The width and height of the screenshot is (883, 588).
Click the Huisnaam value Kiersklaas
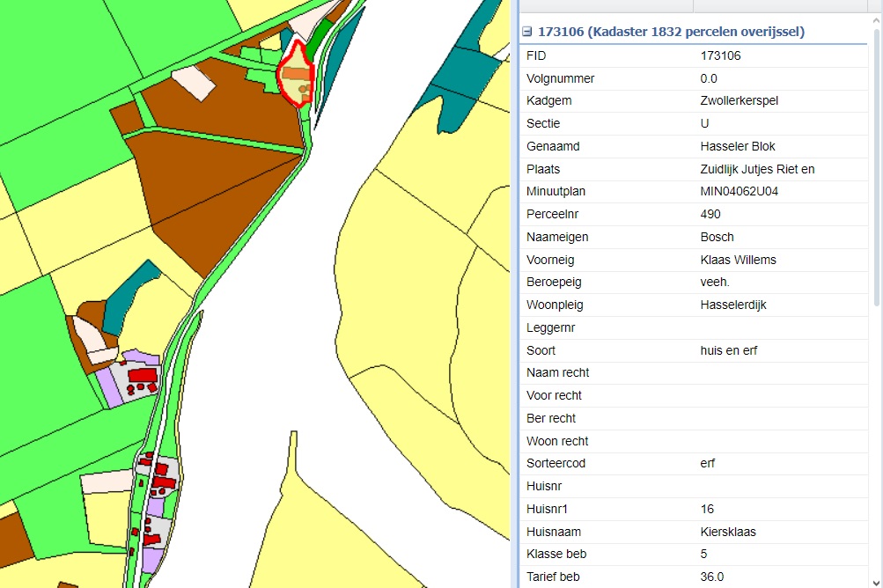click(727, 532)
